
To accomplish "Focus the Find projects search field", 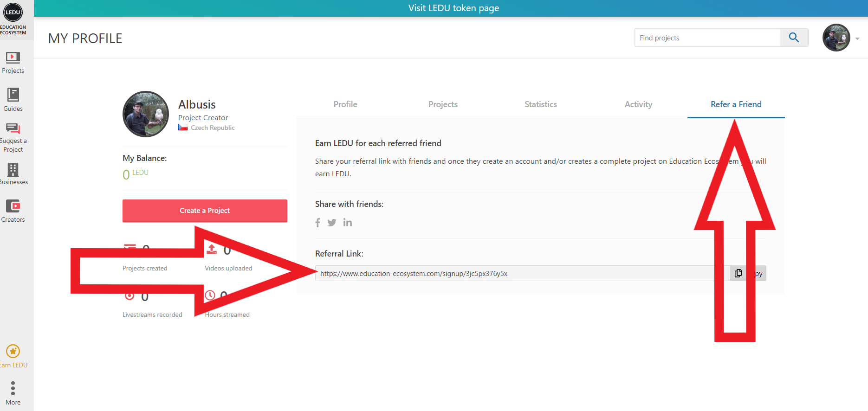I will tap(707, 38).
